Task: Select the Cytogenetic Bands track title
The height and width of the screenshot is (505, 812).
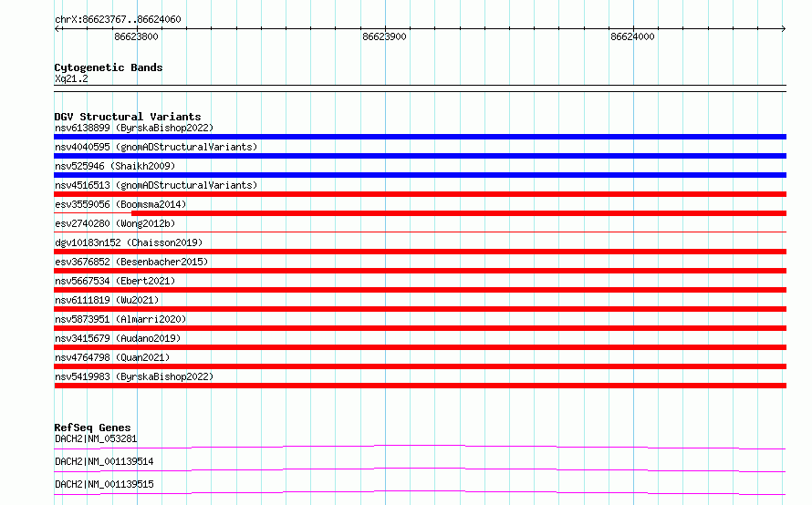Action: 109,67
